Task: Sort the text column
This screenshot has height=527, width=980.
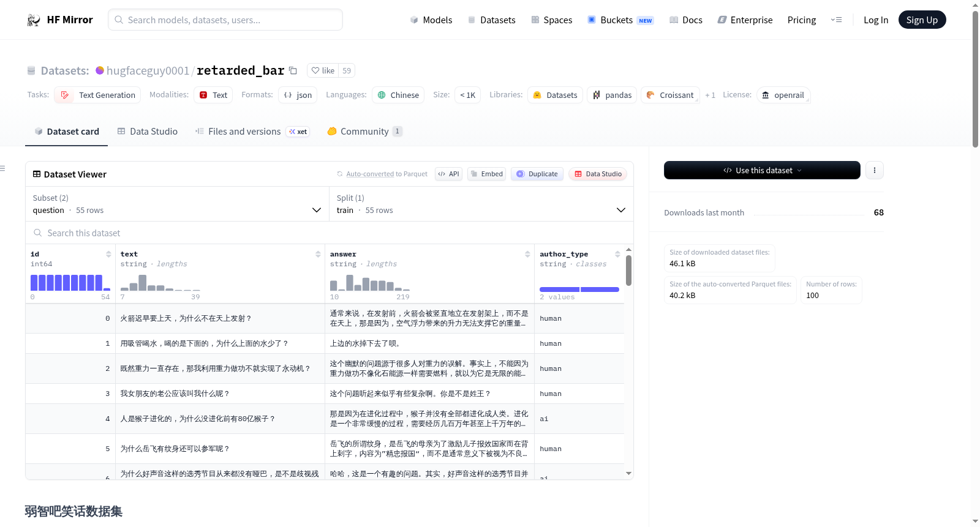Action: (x=318, y=254)
